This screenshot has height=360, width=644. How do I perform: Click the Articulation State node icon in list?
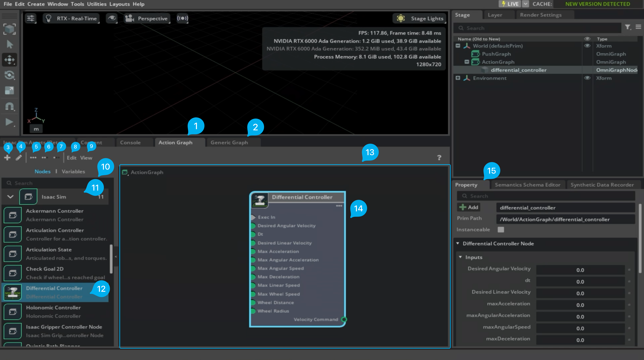tap(12, 254)
